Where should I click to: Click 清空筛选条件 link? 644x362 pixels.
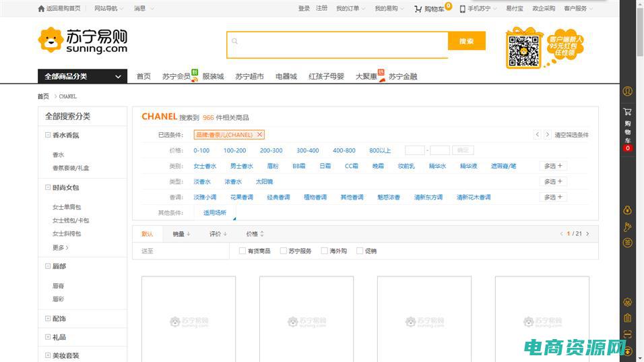tap(571, 135)
